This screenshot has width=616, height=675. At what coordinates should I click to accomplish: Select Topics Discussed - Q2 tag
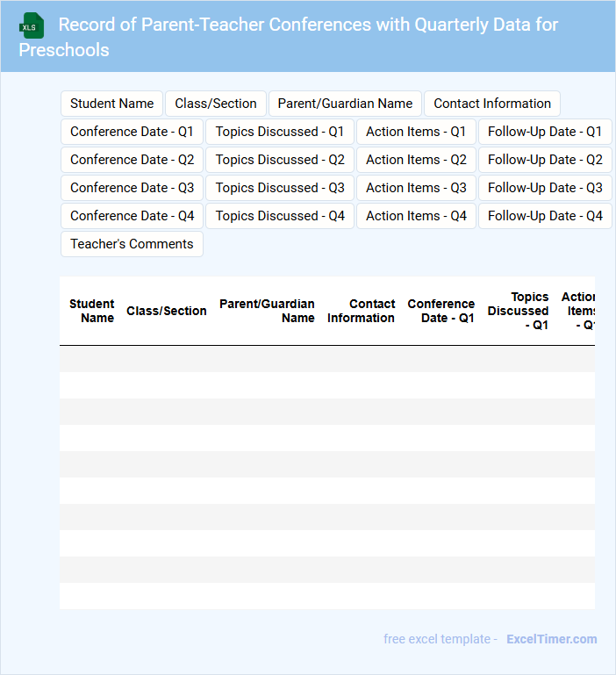tap(280, 160)
